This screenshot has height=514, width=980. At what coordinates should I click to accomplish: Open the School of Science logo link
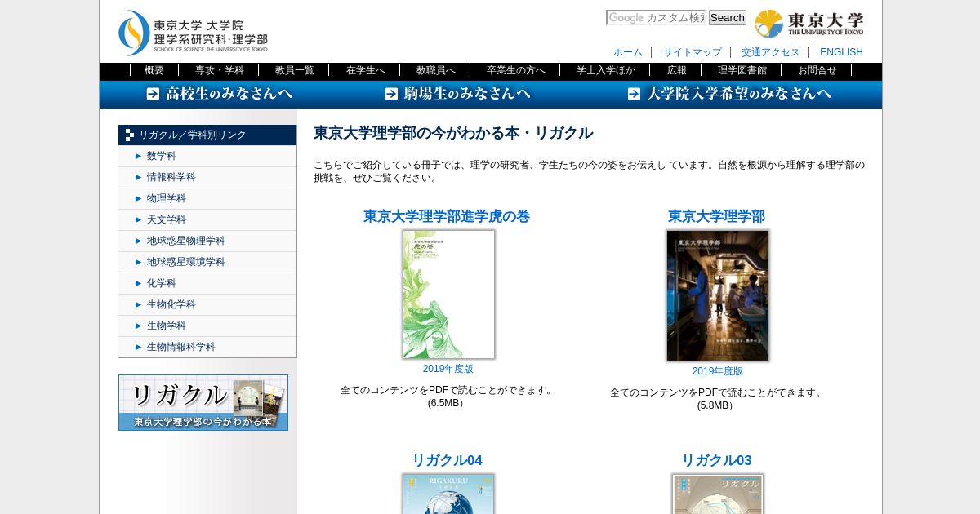point(193,33)
